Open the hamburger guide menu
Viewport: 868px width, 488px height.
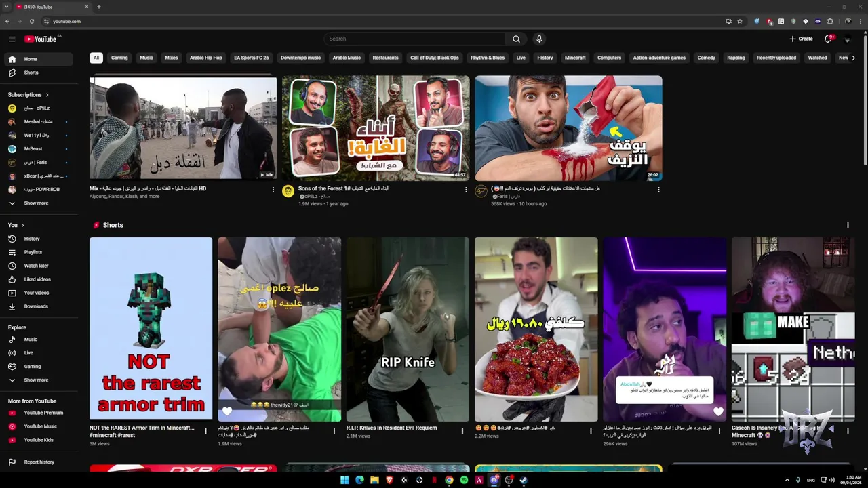pyautogui.click(x=12, y=39)
